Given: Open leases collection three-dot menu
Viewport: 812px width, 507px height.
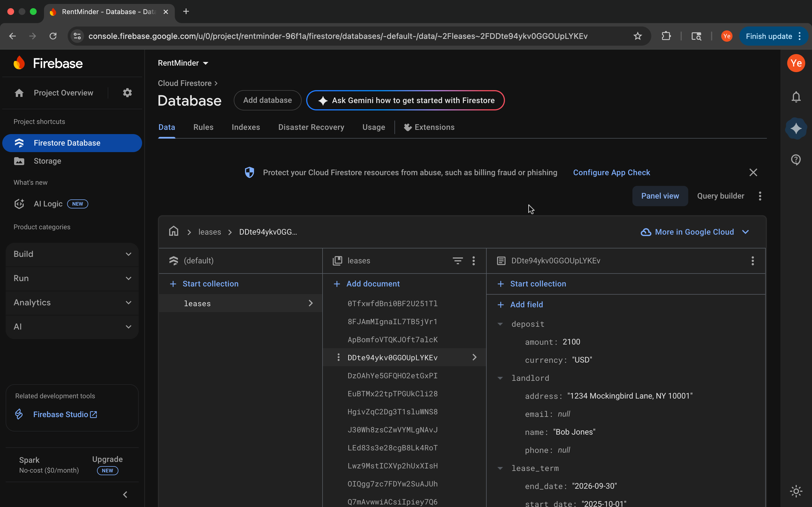Looking at the screenshot, I should coord(473,261).
